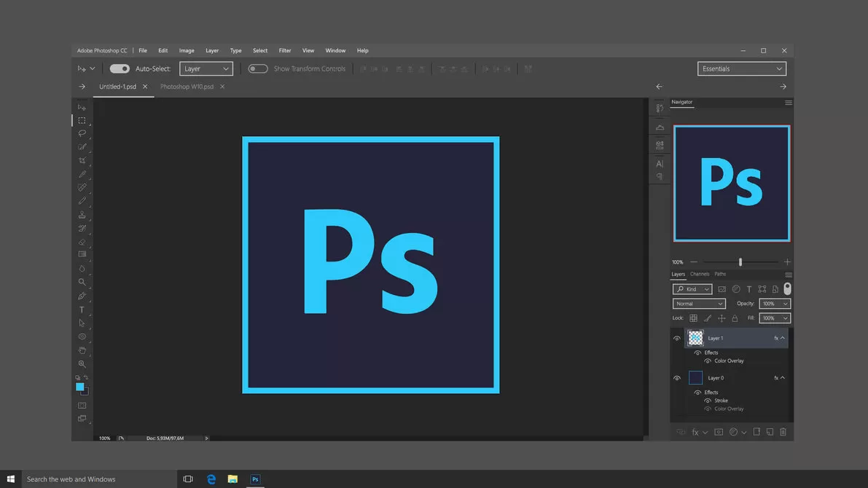Screen dimensions: 868x488
Task: Hide the Stroke effect on Layer 0
Action: [x=707, y=401]
